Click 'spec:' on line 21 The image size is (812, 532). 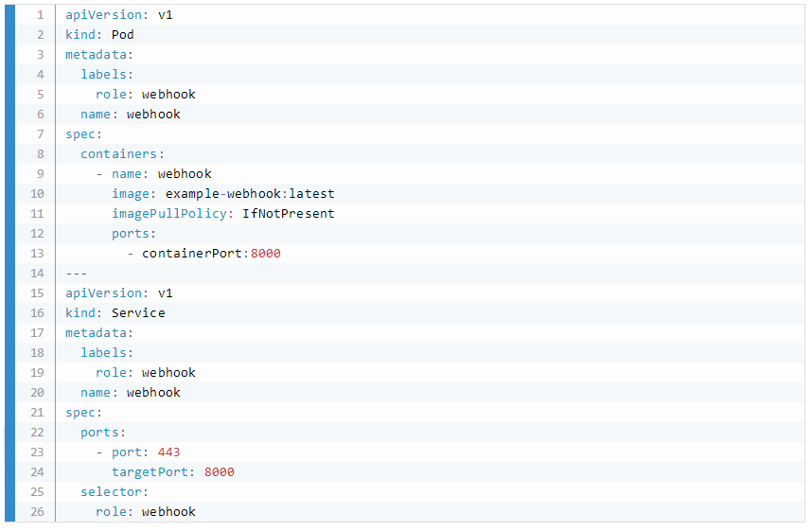(83, 413)
